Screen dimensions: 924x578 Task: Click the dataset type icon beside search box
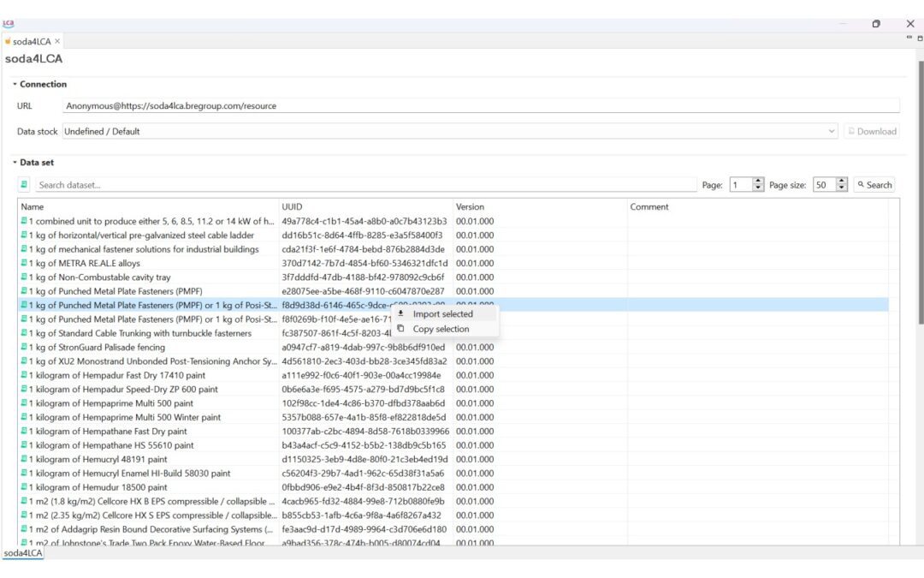pyautogui.click(x=24, y=184)
